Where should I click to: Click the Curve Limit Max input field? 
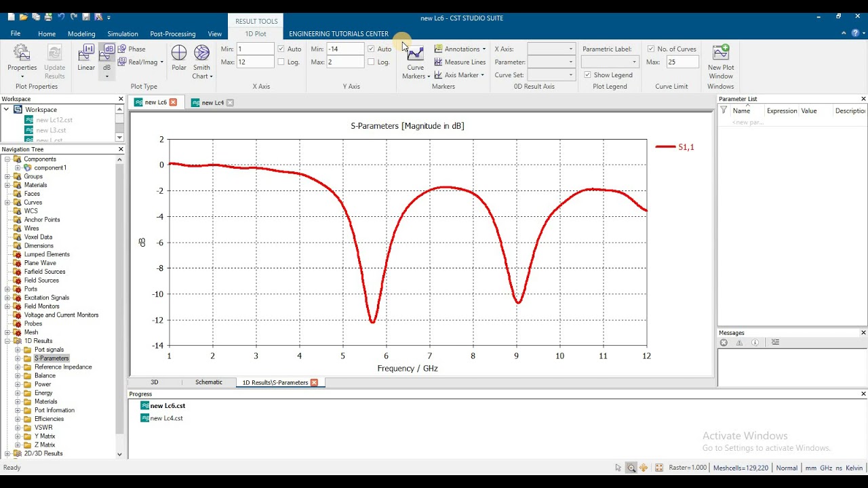682,62
